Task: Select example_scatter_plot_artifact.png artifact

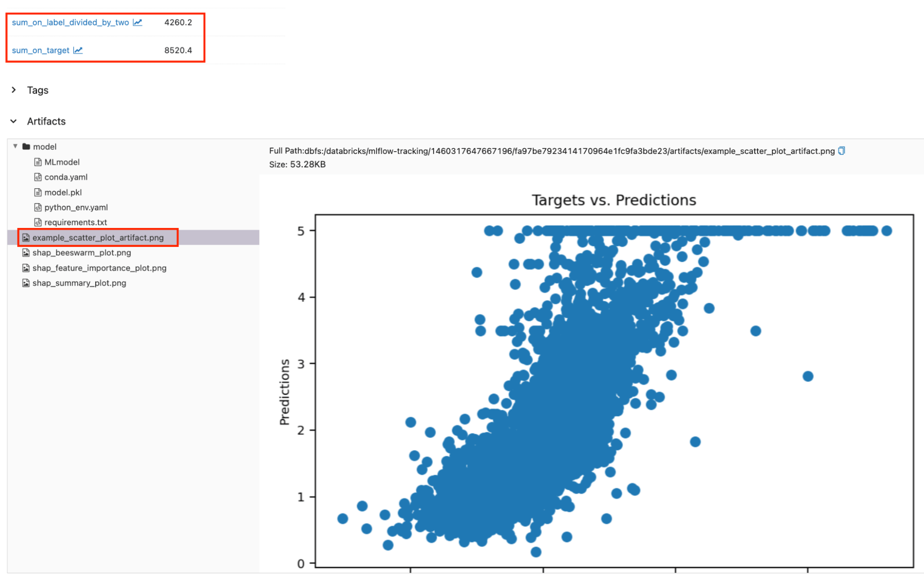Action: coord(98,238)
